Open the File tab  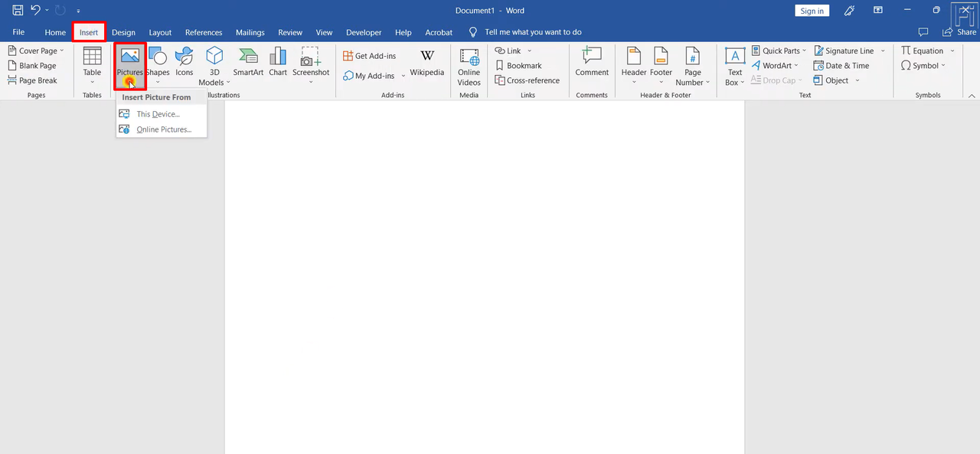(18, 32)
